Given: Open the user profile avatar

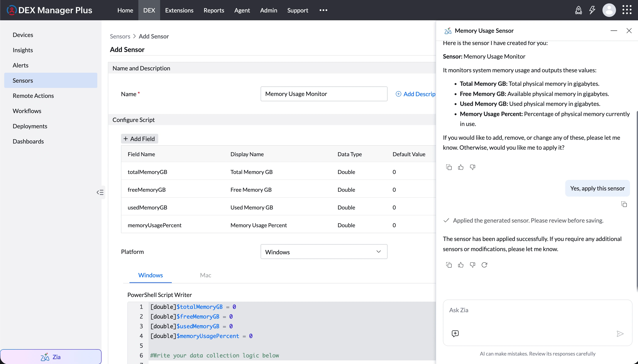Looking at the screenshot, I should pyautogui.click(x=609, y=10).
